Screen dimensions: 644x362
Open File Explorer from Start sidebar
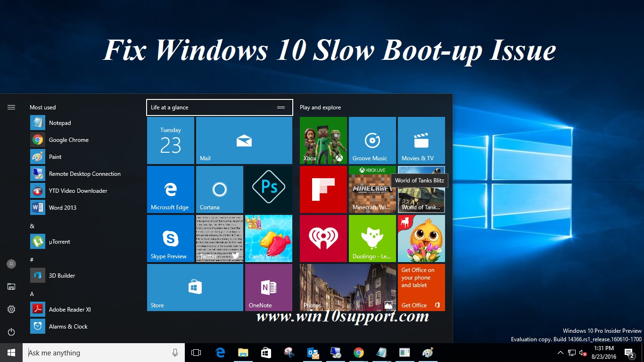(11, 287)
